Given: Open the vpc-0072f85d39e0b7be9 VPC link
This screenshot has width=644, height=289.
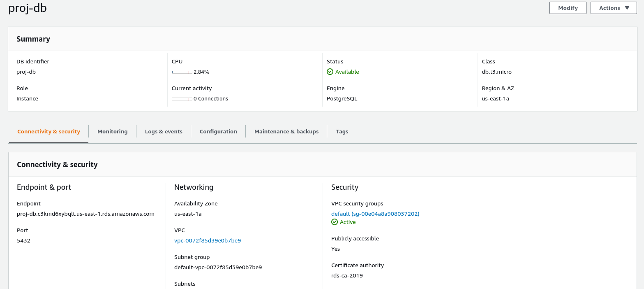Looking at the screenshot, I should 208,240.
